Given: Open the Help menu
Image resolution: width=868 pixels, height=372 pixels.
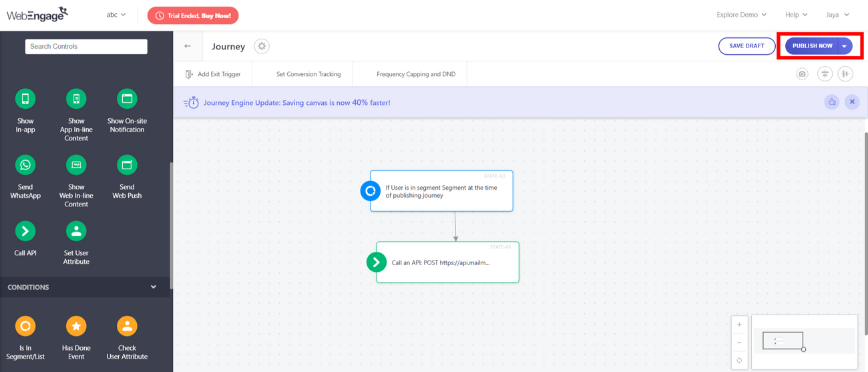Looking at the screenshot, I should click(796, 15).
